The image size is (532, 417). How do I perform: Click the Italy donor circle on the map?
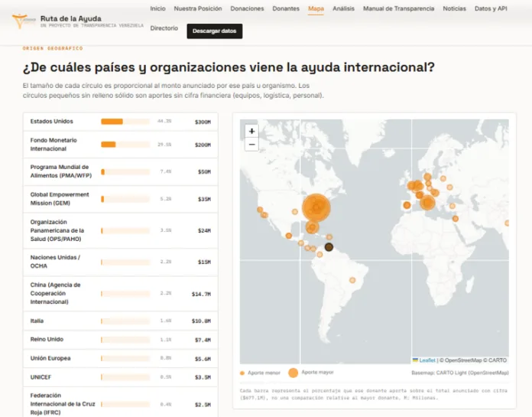(427, 203)
